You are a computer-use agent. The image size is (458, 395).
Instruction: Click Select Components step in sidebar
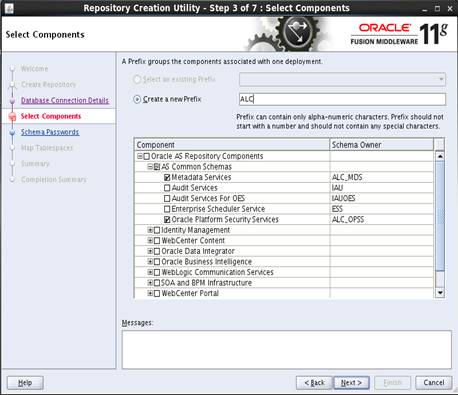pos(51,116)
